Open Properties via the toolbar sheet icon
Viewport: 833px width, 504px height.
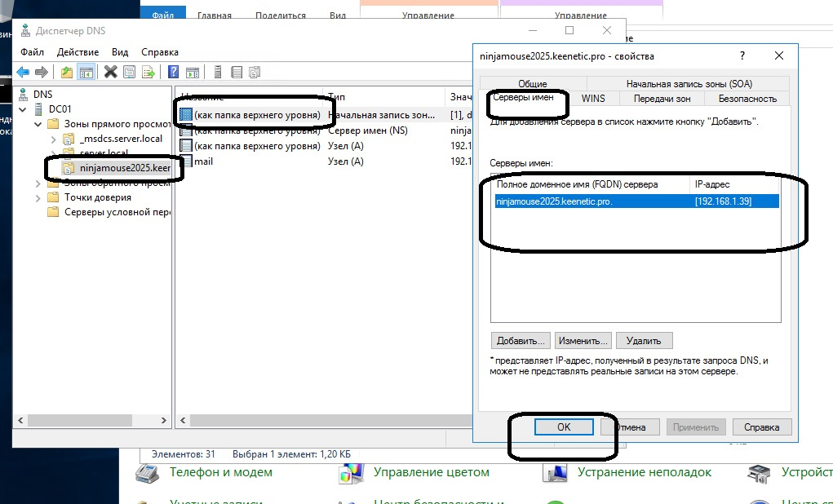click(x=129, y=72)
